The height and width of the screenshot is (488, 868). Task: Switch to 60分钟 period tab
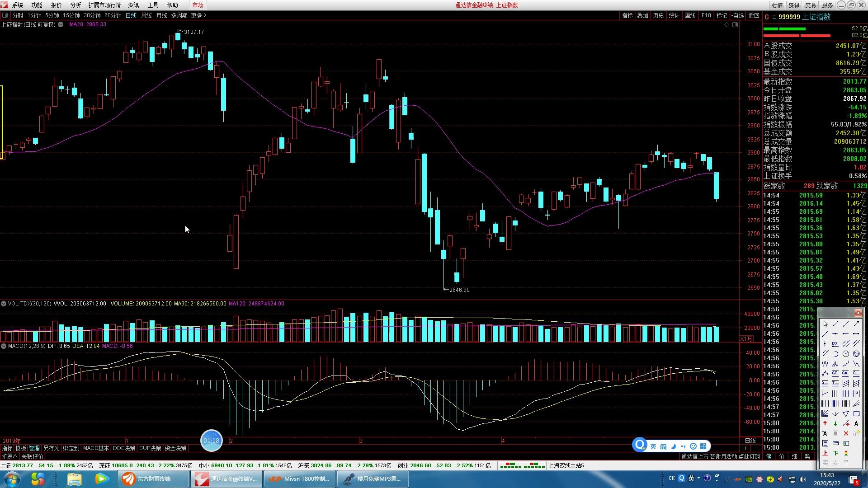pos(113,15)
